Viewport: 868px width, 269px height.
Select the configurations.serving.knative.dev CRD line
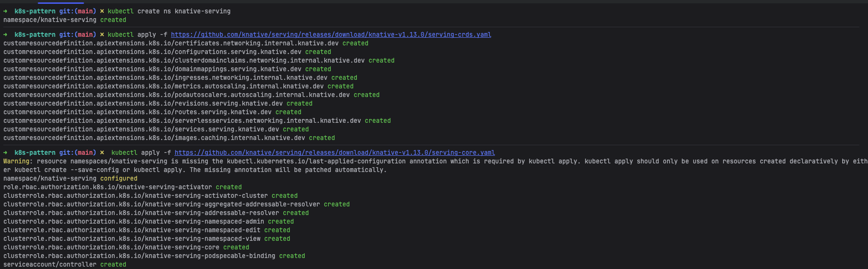(x=167, y=52)
